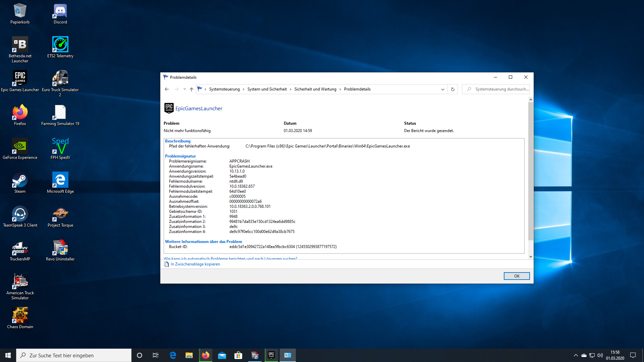Select the GeForce Experience desktop icon
This screenshot has height=362, width=644.
click(x=20, y=149)
